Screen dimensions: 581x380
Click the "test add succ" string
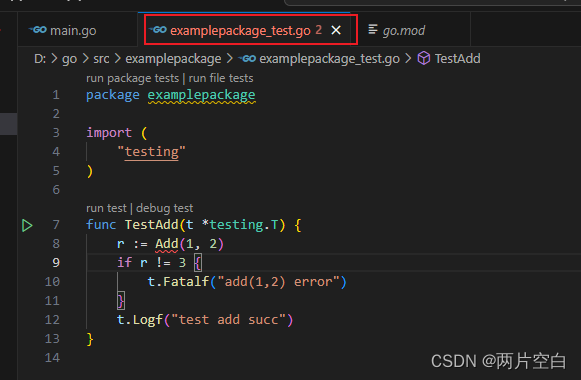[228, 320]
